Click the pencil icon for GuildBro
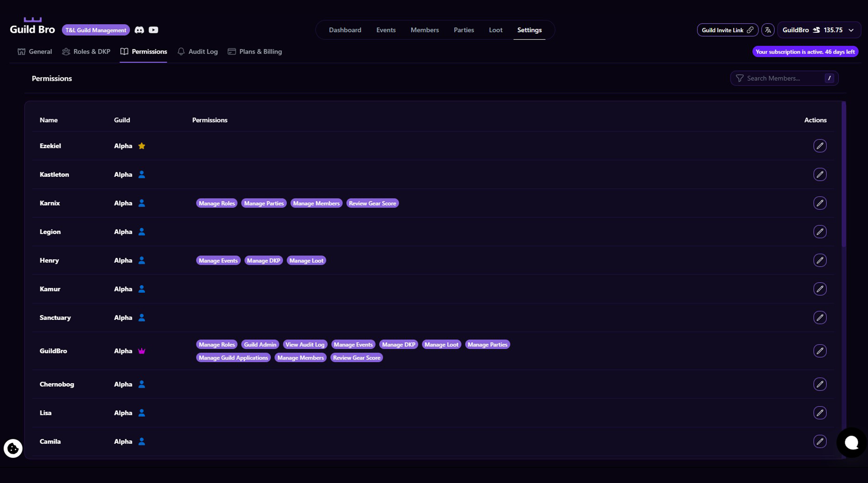Screen dimensions: 868x483 pyautogui.click(x=820, y=351)
